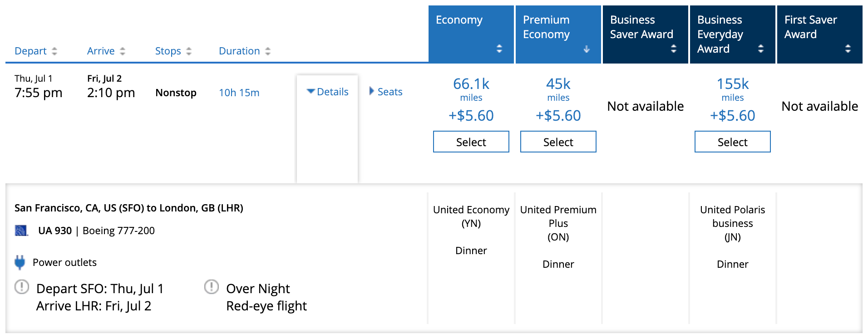This screenshot has height=334, width=868.
Task: Click the info icon beside Over Night
Action: 212,287
